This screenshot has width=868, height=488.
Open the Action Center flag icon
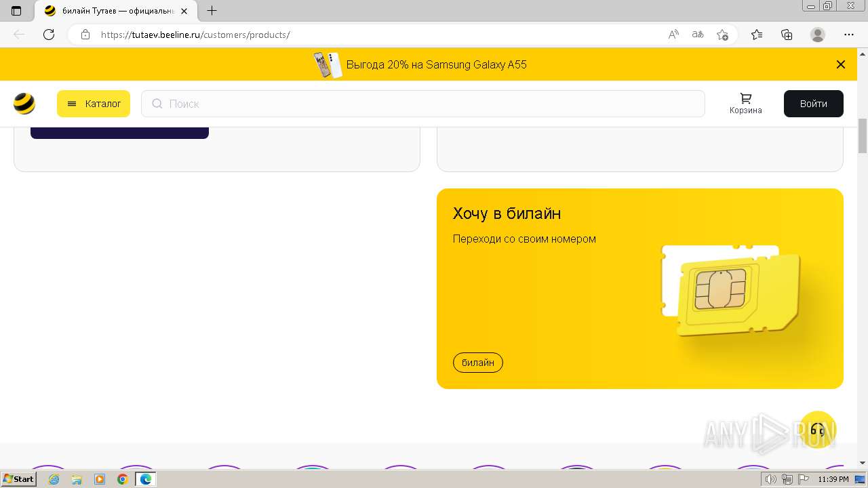point(804,479)
